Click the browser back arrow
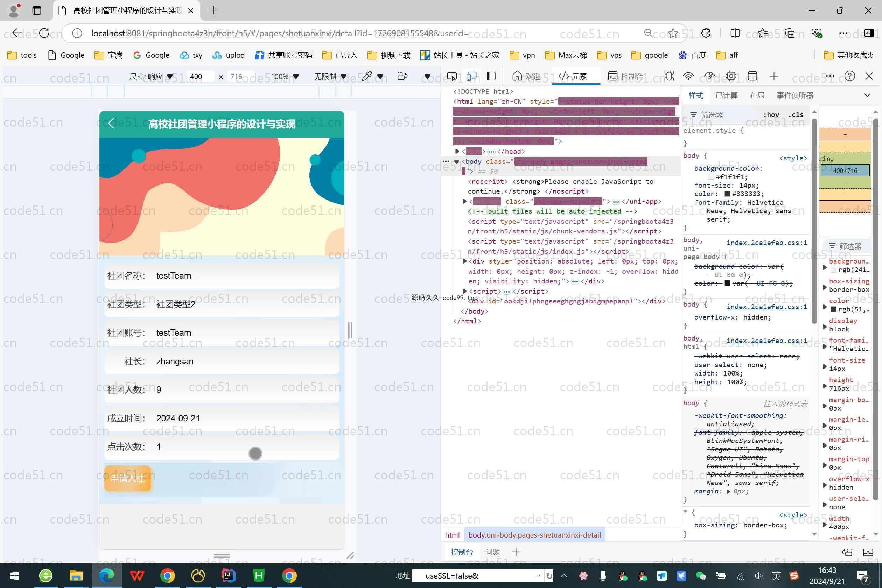The image size is (882, 588). point(17,33)
